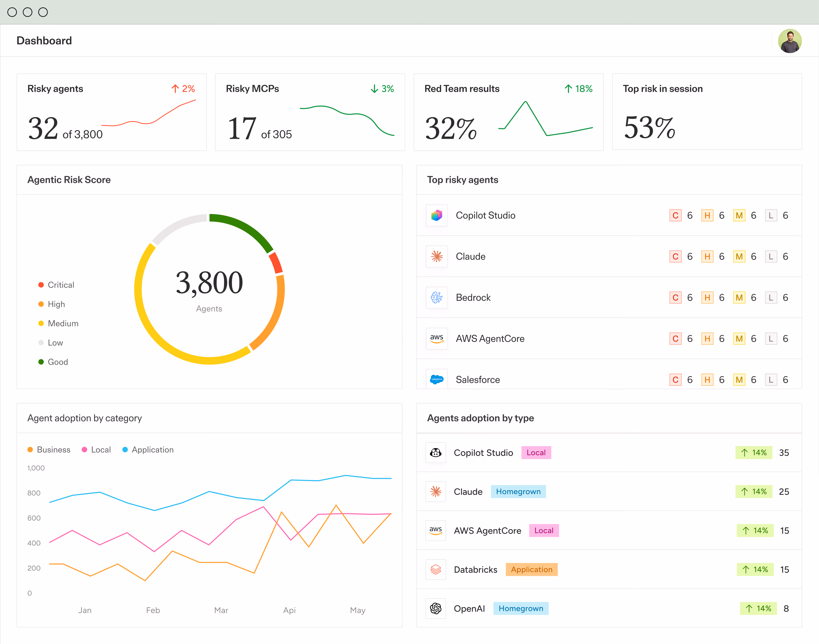Screen dimensions: 819x644
Task: Toggle the Business series in the adoption chart legend
Action: click(49, 449)
